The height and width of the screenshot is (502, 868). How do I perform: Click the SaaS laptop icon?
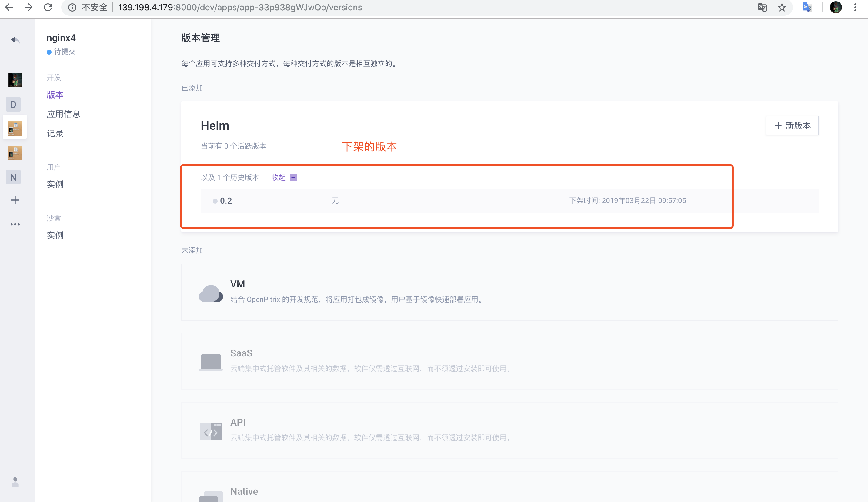coord(210,362)
